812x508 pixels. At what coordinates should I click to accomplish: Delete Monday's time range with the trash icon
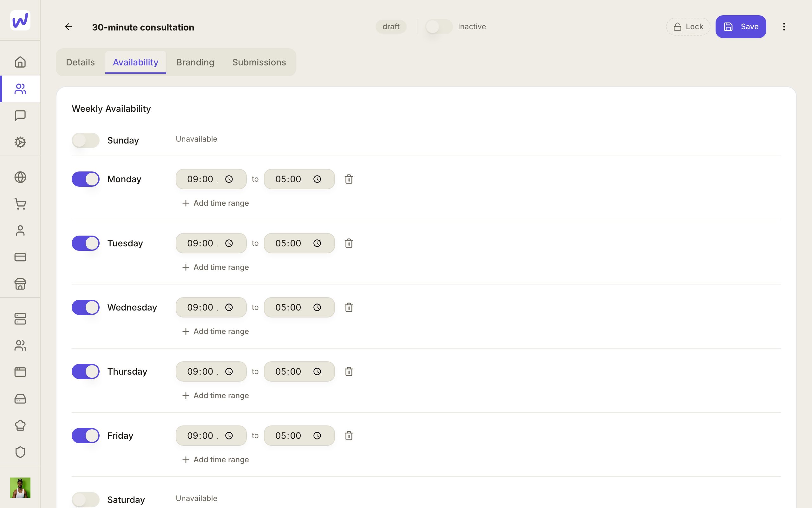coord(349,179)
